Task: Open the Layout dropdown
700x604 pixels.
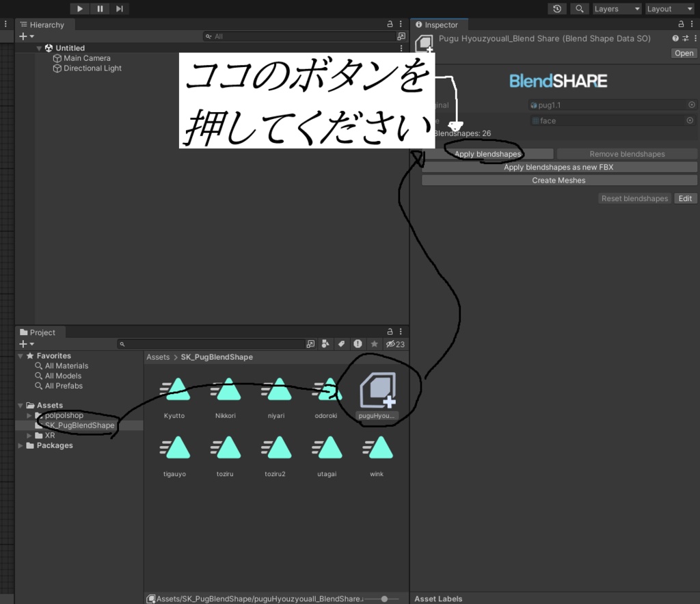Action: coord(669,9)
